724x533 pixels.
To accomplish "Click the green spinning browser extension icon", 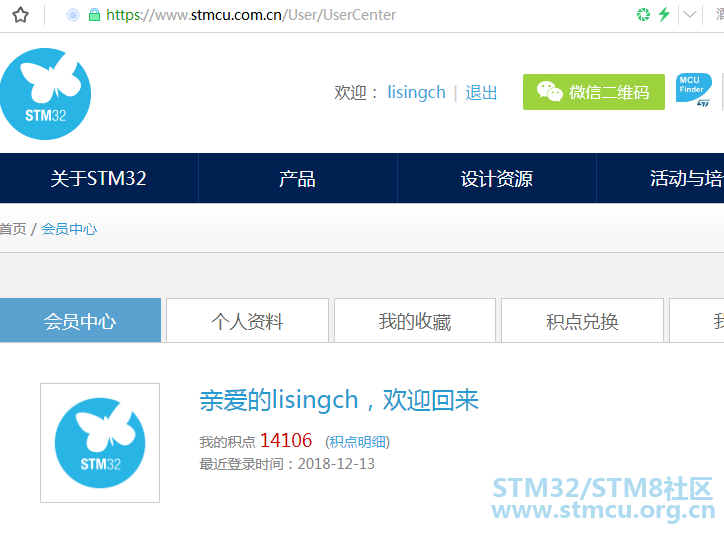I will 643,15.
